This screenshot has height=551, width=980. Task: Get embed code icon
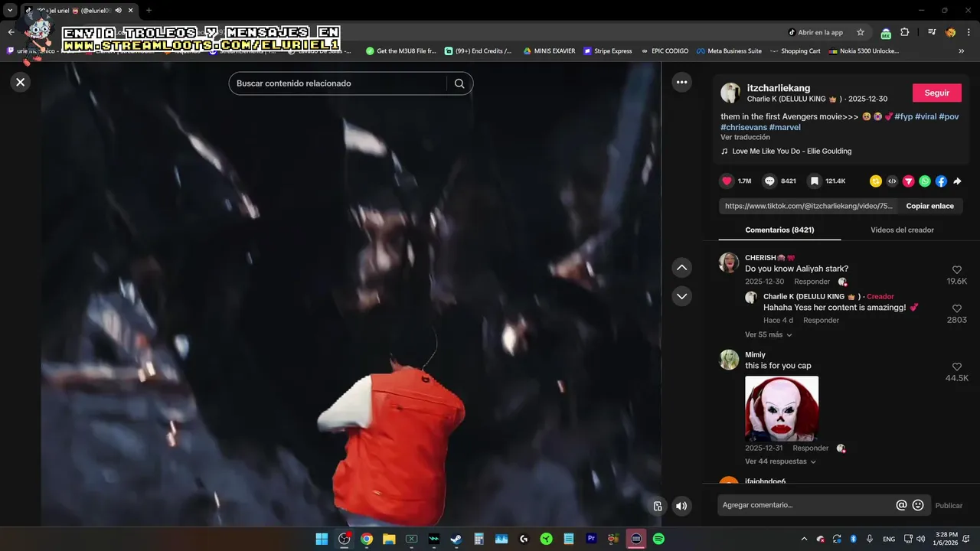(892, 181)
